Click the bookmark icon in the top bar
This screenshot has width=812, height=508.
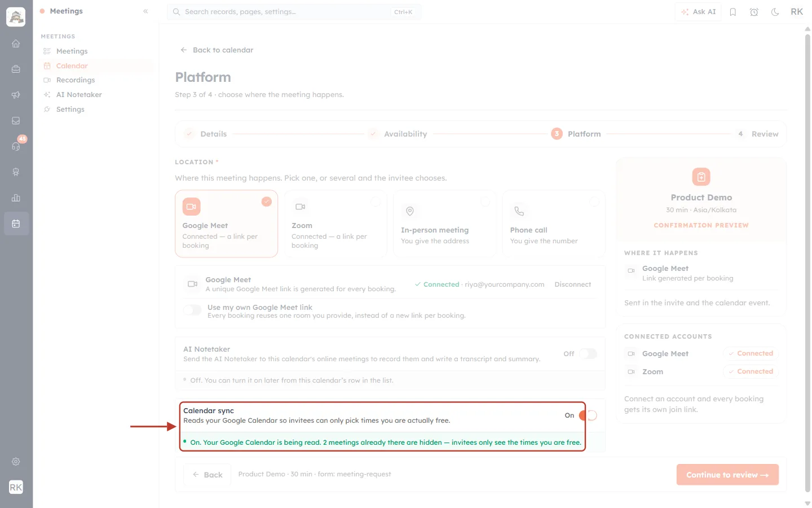click(733, 12)
